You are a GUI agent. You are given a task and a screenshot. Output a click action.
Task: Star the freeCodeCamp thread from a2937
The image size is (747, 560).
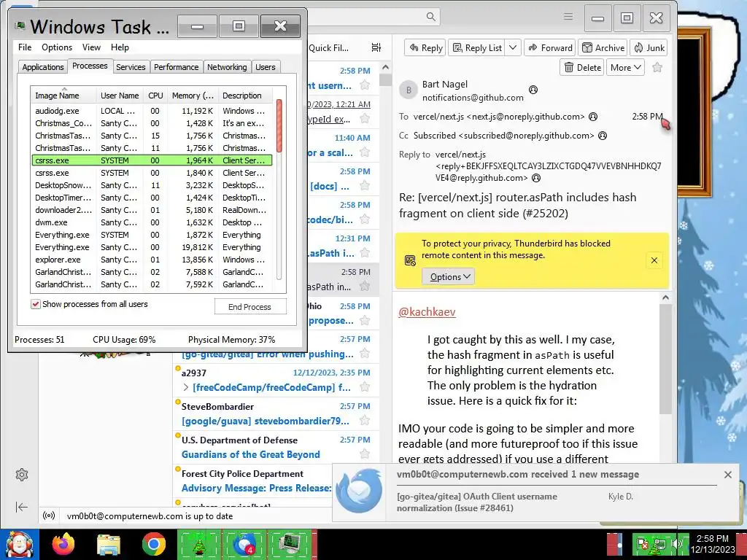[365, 386]
